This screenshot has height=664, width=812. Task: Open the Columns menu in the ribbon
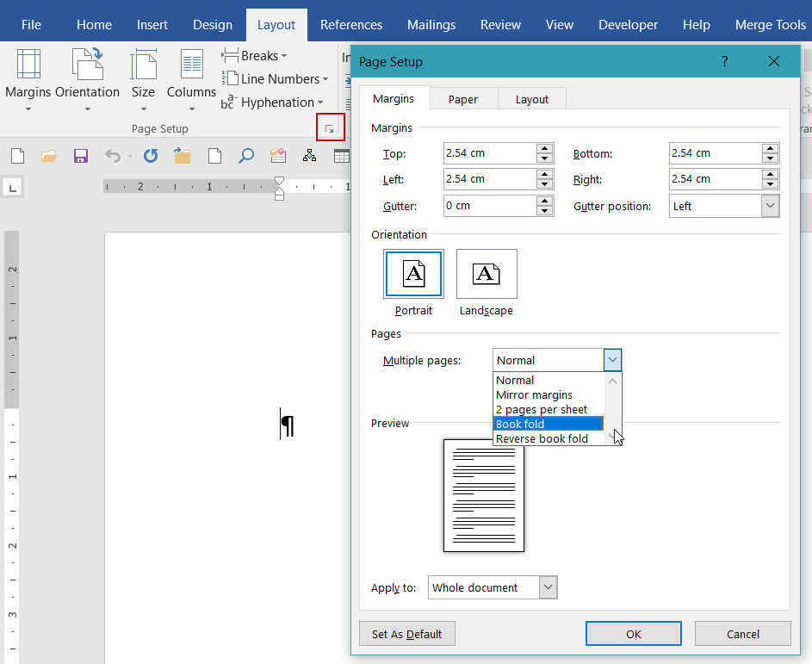pyautogui.click(x=191, y=78)
